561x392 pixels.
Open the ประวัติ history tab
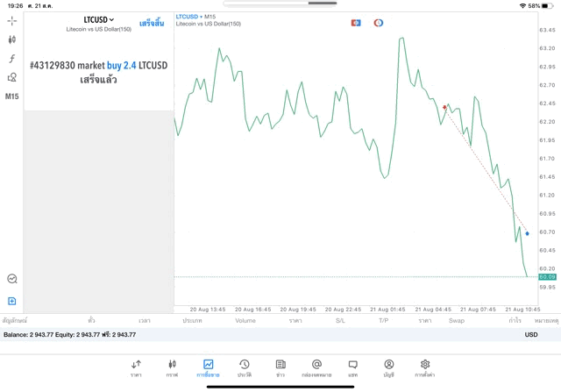coord(245,368)
